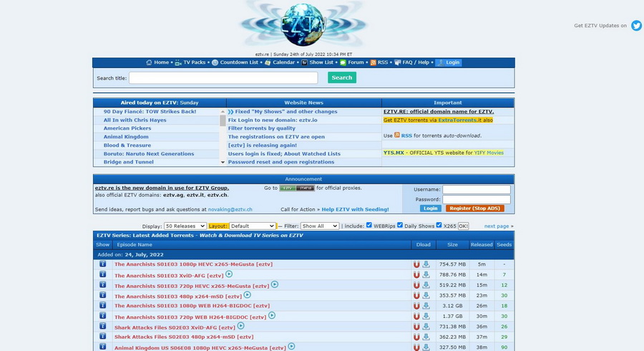This screenshot has width=644, height=351.
Task: Open the Filter Show All dropdown
Action: click(x=320, y=226)
